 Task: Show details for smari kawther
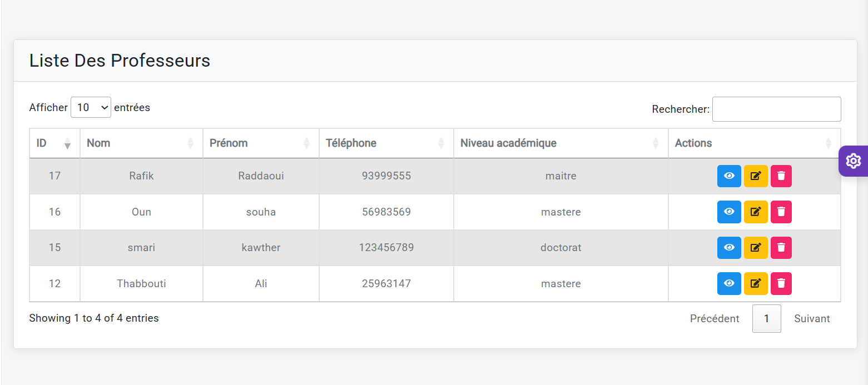click(728, 248)
